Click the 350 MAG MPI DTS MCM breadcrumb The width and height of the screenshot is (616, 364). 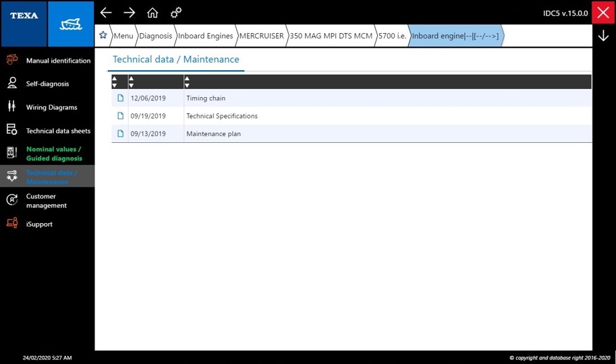(331, 36)
